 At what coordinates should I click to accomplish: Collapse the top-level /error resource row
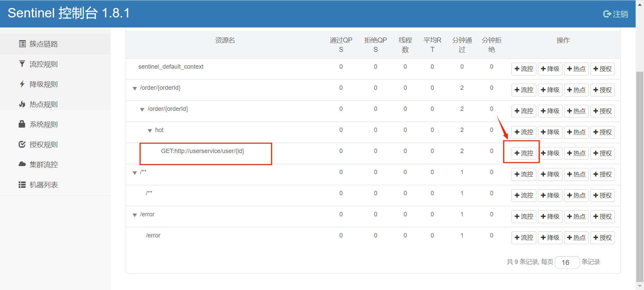pyautogui.click(x=135, y=215)
